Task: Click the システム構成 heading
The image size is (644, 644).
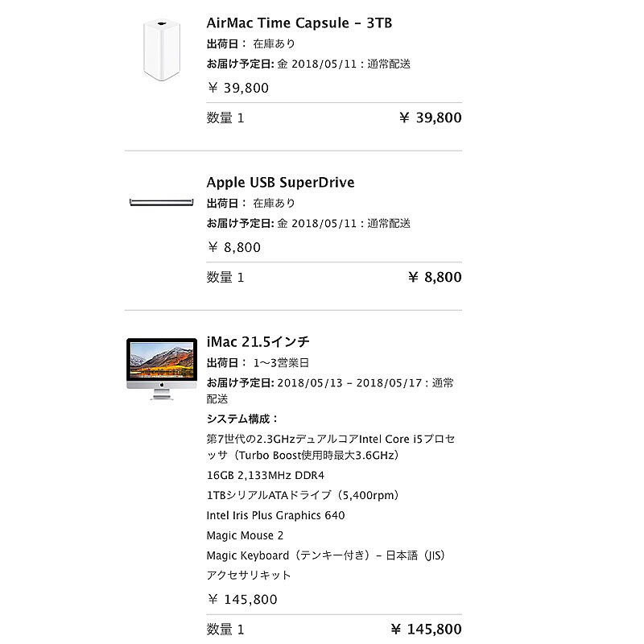Action: point(242,419)
